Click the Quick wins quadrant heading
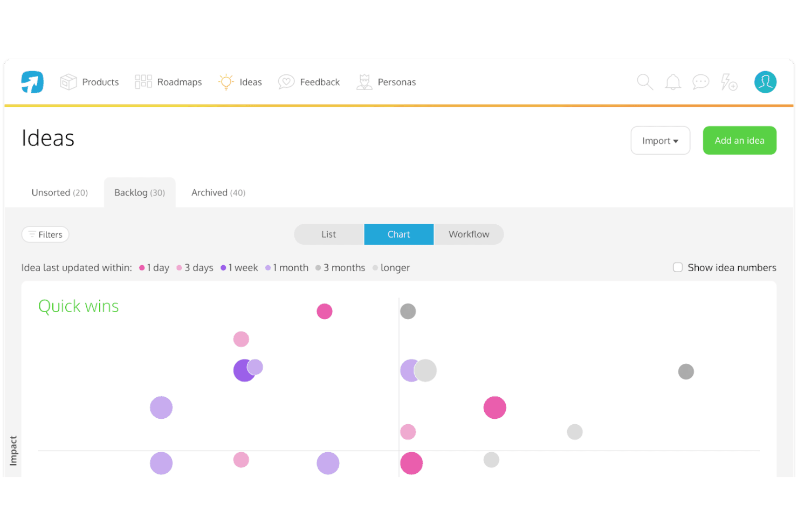 click(x=79, y=306)
